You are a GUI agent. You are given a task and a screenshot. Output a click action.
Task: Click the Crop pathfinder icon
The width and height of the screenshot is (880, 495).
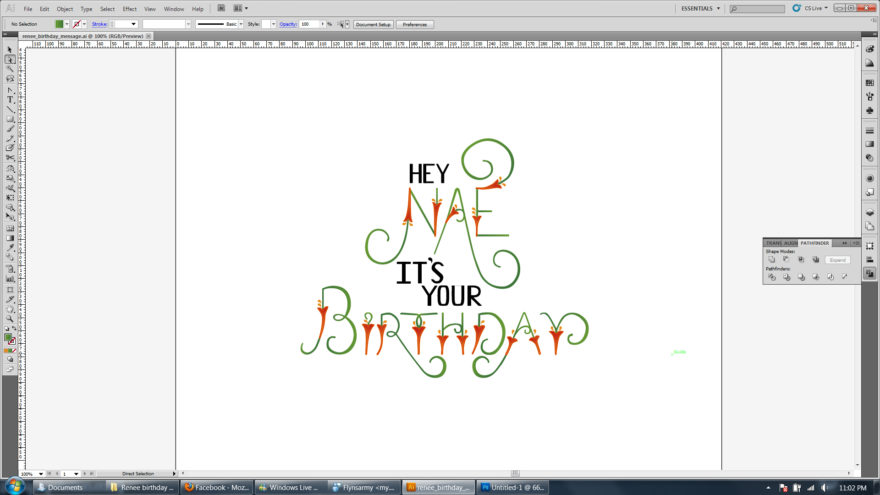[815, 277]
